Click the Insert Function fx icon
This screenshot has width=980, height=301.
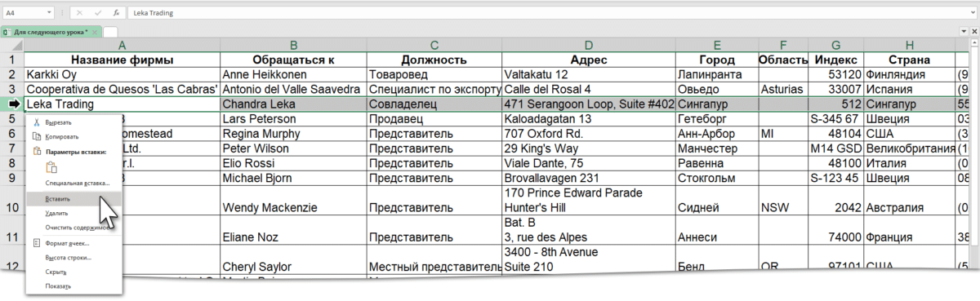tap(117, 13)
